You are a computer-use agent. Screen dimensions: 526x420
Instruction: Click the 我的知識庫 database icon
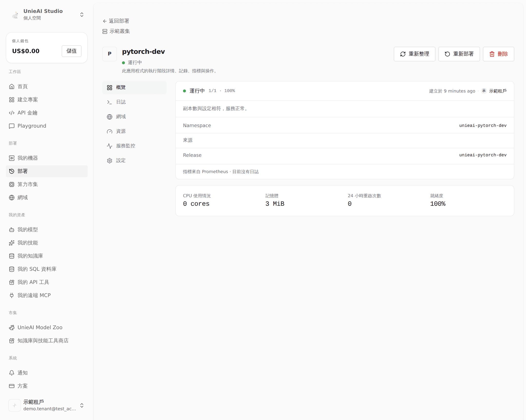11,256
